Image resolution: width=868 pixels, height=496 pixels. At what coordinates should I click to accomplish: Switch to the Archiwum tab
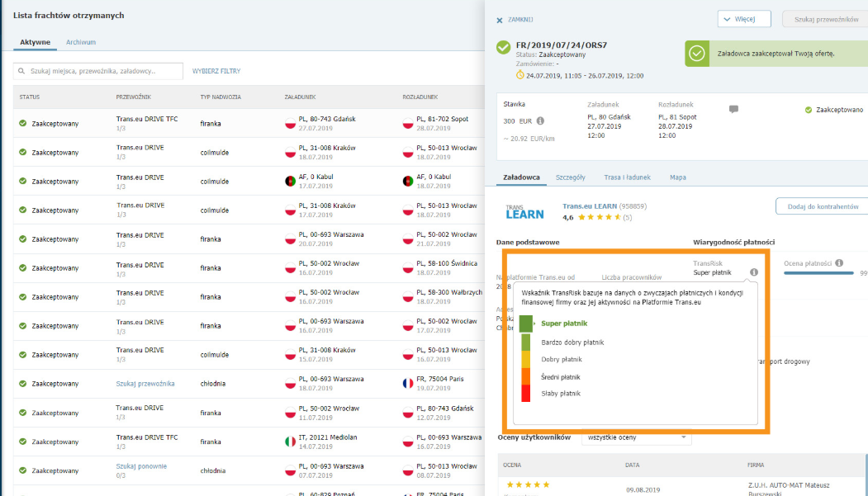point(81,42)
